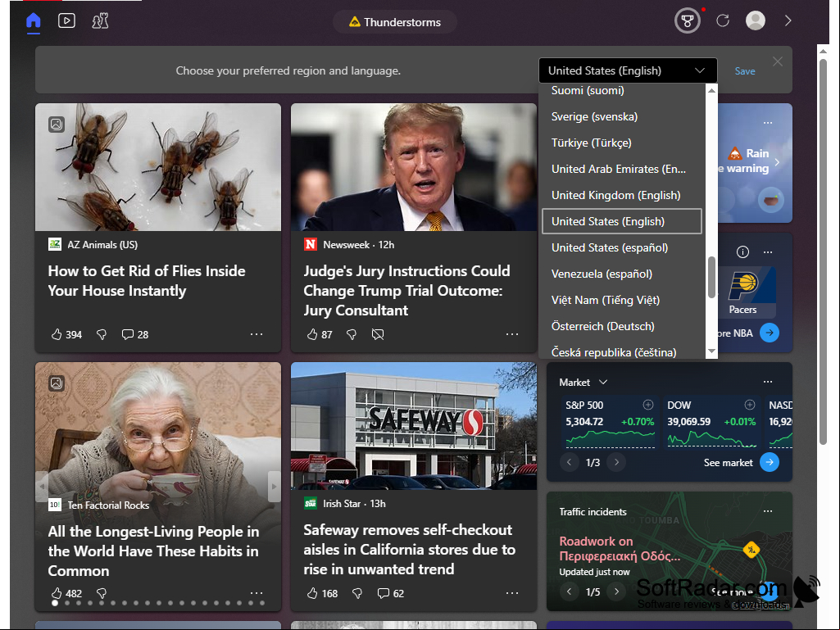Open comments on the flies article

(135, 334)
